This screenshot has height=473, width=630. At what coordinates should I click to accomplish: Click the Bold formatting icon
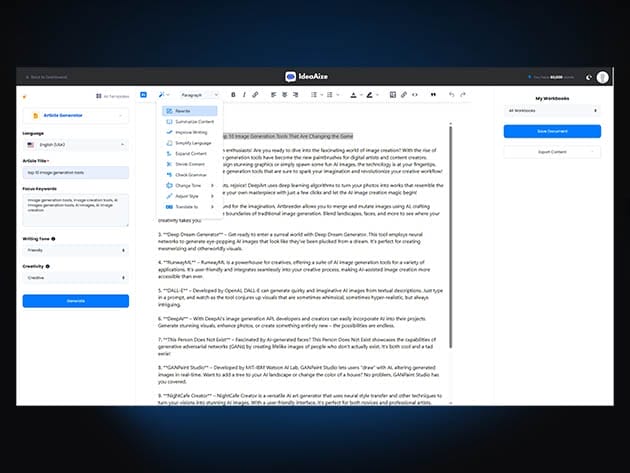point(232,94)
